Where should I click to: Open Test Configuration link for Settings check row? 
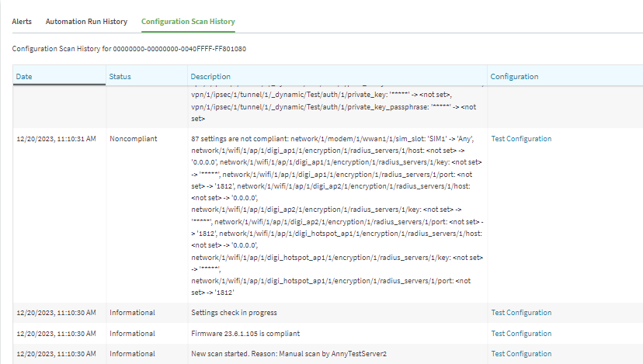click(x=521, y=313)
